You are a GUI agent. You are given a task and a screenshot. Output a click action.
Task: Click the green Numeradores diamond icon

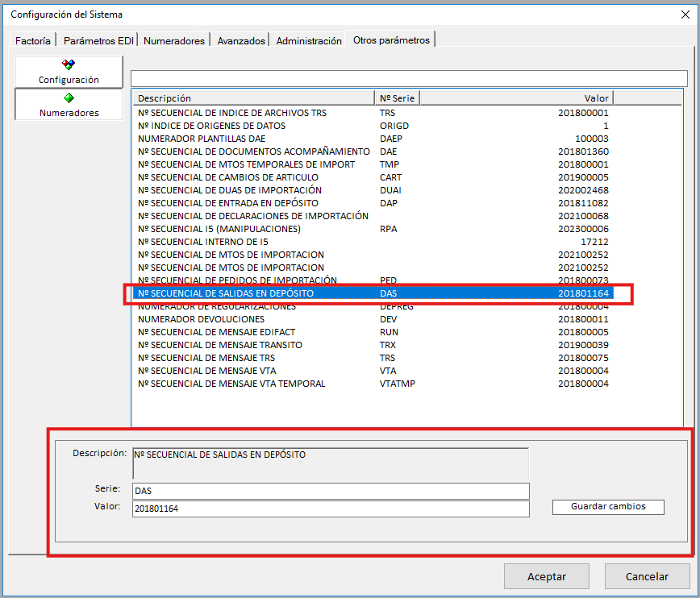pyautogui.click(x=69, y=98)
